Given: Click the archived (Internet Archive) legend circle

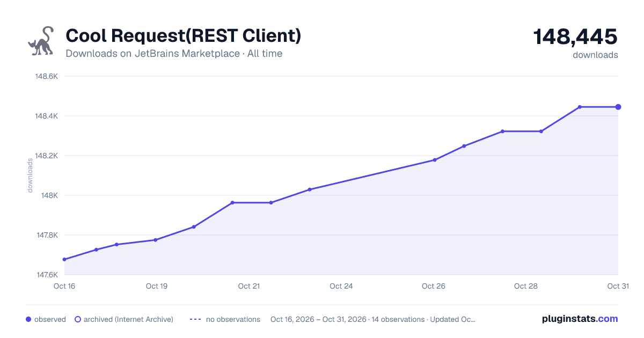Looking at the screenshot, I should click(77, 319).
